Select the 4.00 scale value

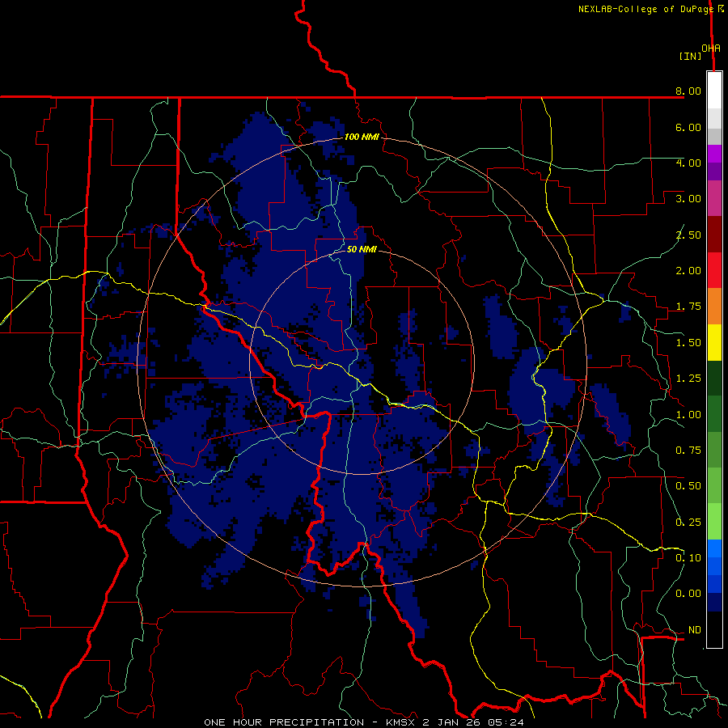click(688, 163)
